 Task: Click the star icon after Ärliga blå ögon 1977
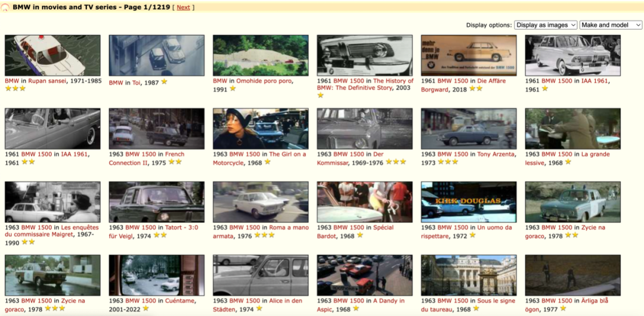(x=563, y=308)
